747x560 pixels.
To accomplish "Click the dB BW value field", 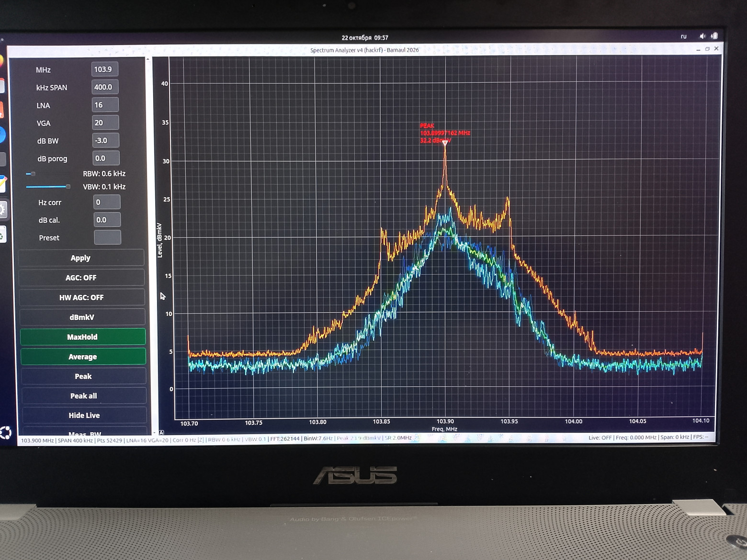I will coord(105,140).
